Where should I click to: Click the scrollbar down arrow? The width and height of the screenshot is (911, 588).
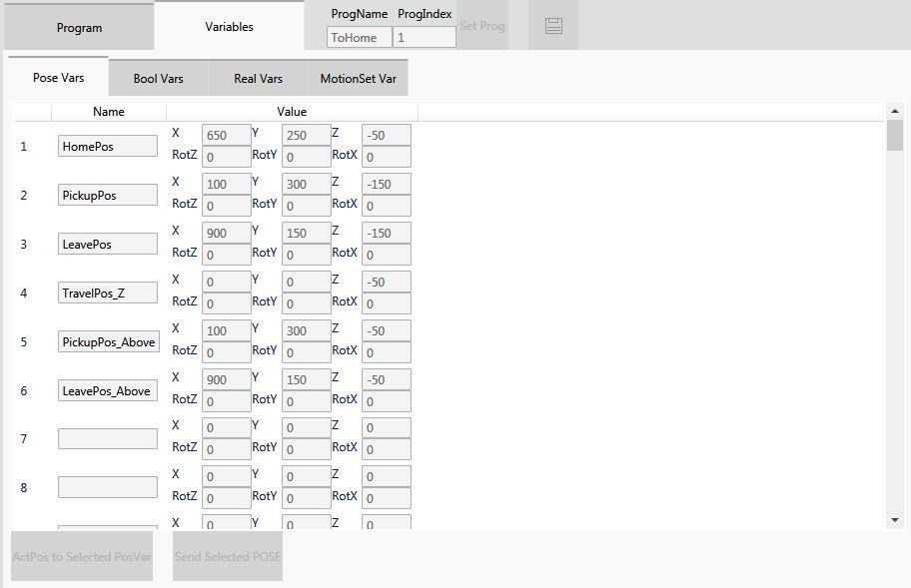[894, 520]
